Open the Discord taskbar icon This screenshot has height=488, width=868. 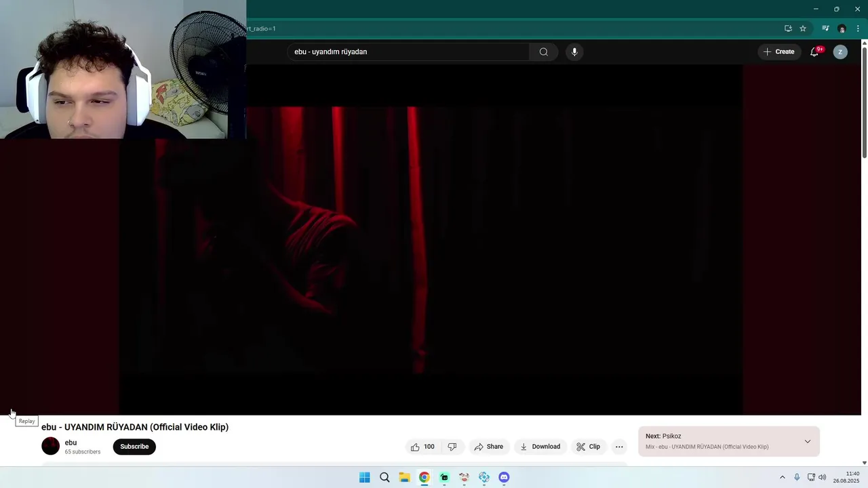[504, 477]
